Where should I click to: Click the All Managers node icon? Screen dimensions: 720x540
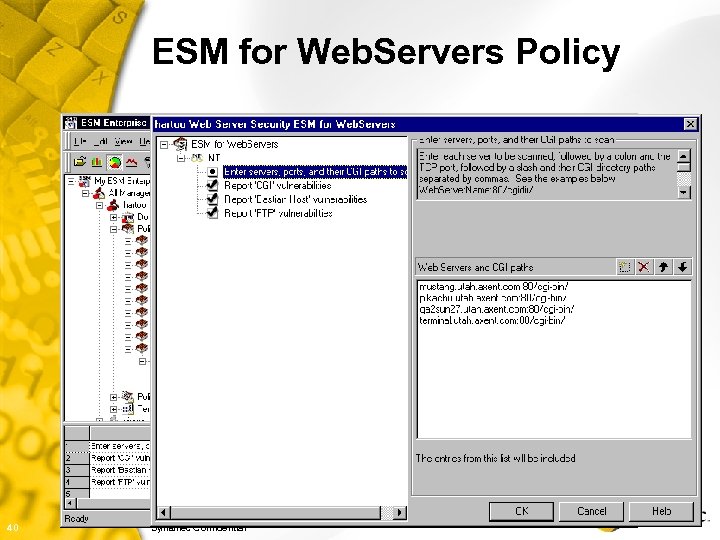pyautogui.click(x=99, y=193)
